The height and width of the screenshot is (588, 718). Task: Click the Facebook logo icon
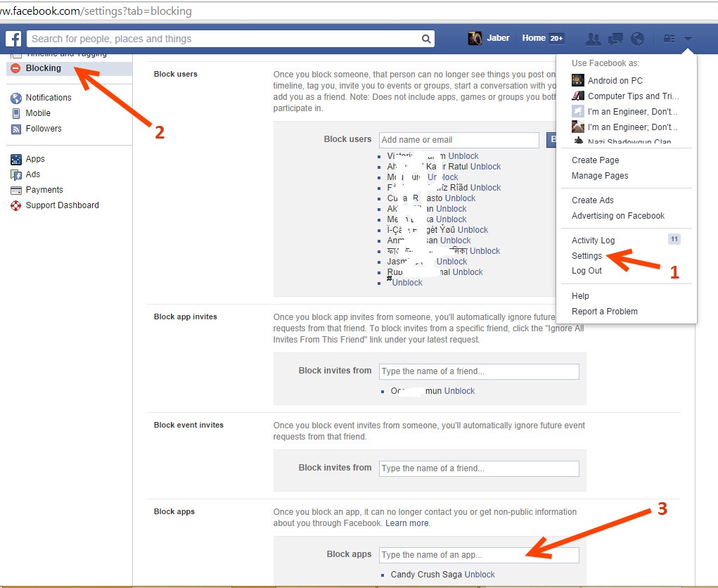click(13, 39)
